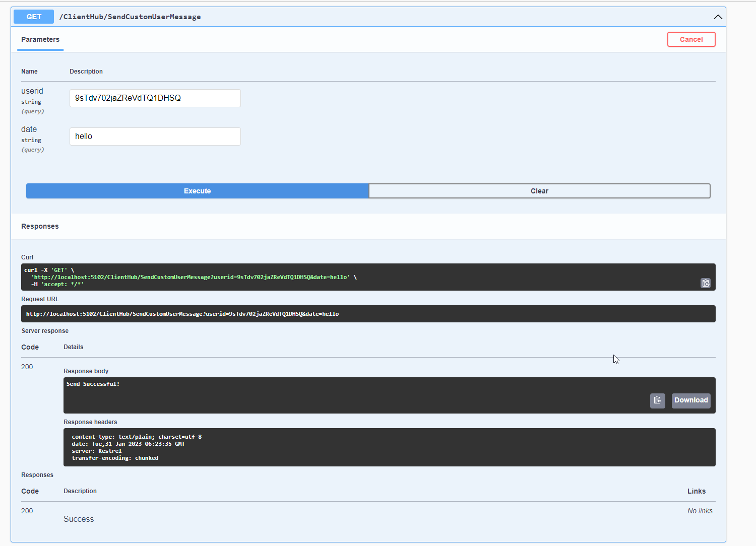
Task: Click the 'date' parameter name
Action: [x=29, y=129]
